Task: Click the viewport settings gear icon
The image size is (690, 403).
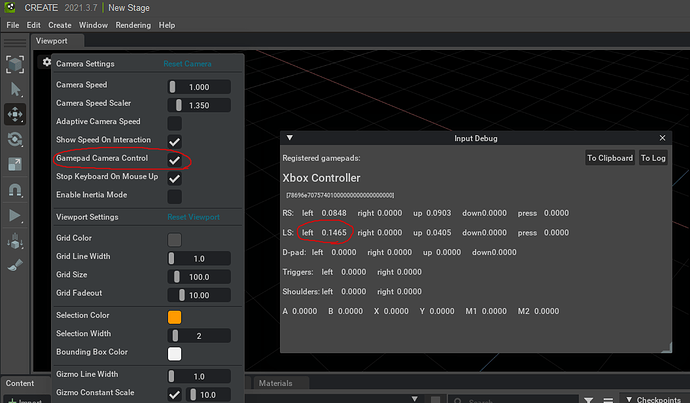Action: pyautogui.click(x=47, y=62)
